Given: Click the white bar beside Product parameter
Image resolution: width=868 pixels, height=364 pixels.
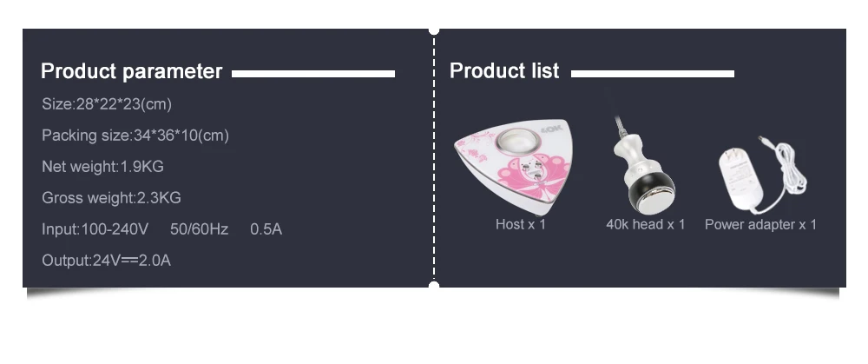Looking at the screenshot, I should 313,74.
